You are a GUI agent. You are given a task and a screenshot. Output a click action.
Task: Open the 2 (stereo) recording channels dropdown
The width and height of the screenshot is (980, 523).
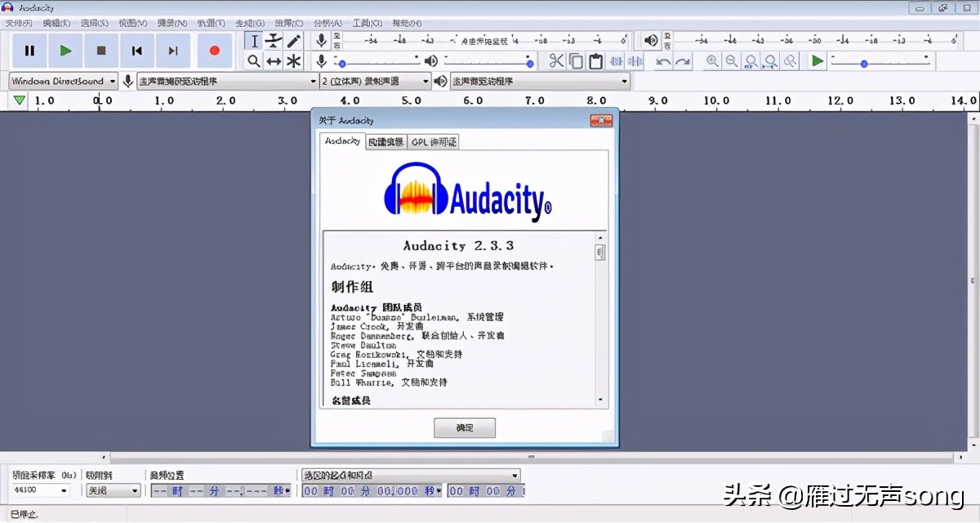coord(376,81)
